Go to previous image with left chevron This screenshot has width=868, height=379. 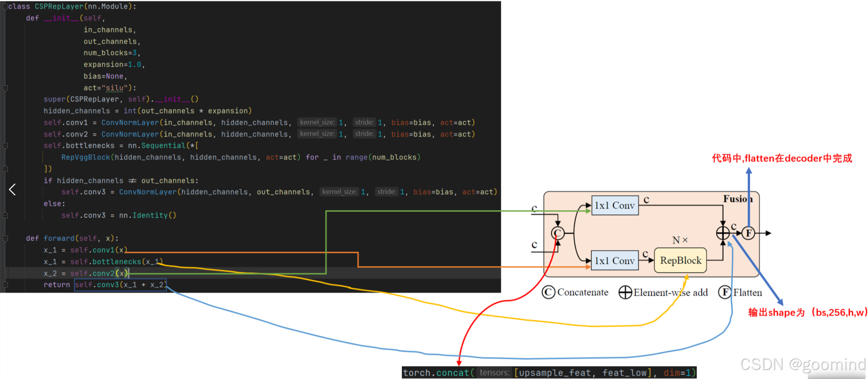(x=12, y=190)
